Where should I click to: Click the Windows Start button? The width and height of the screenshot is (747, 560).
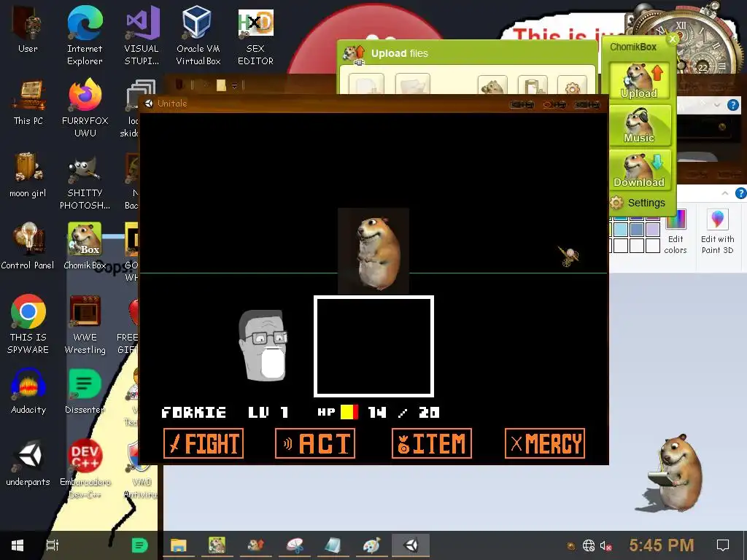[x=18, y=545]
